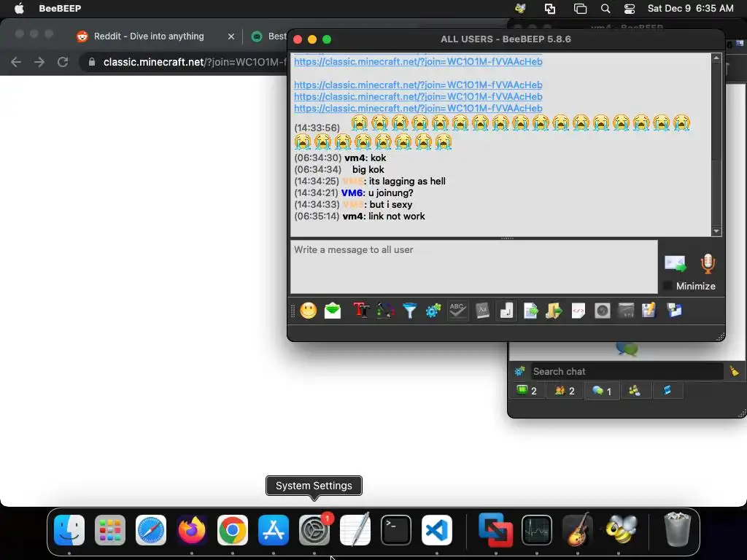Image resolution: width=747 pixels, height=560 pixels.
Task: Reload the browser page
Action: coord(63,62)
